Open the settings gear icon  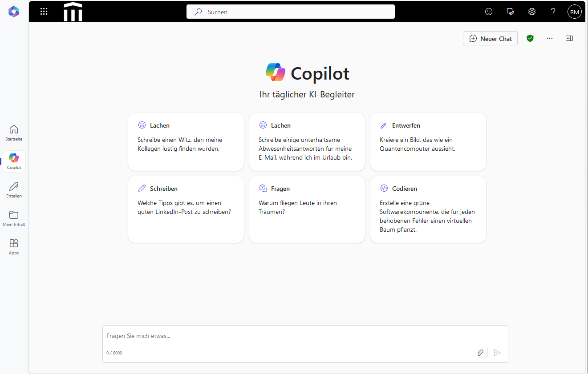click(532, 12)
